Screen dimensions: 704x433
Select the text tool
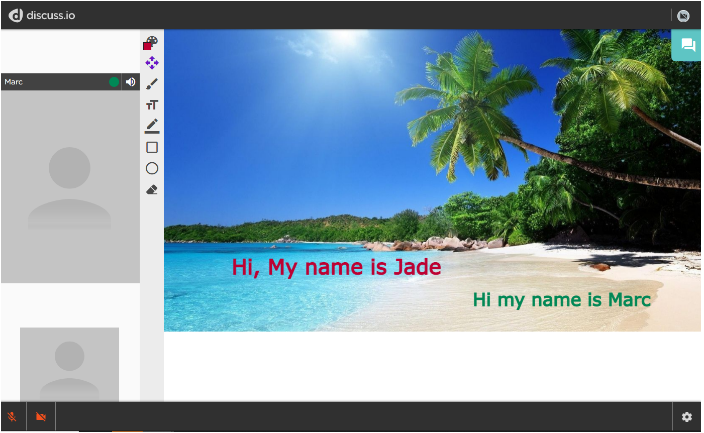click(152, 105)
